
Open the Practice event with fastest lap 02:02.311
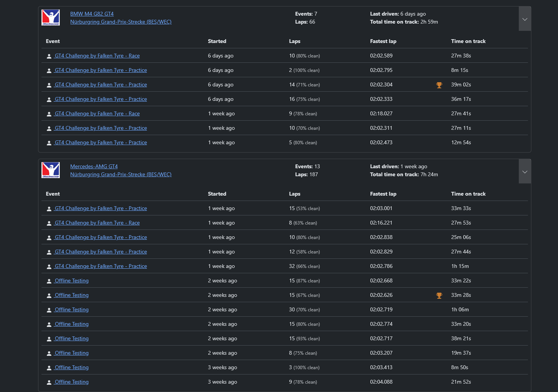pos(100,128)
